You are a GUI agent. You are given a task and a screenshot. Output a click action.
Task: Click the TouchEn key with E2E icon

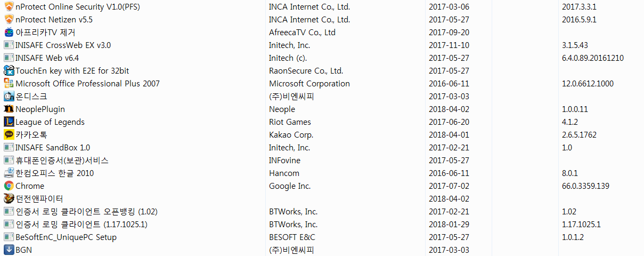click(x=9, y=71)
